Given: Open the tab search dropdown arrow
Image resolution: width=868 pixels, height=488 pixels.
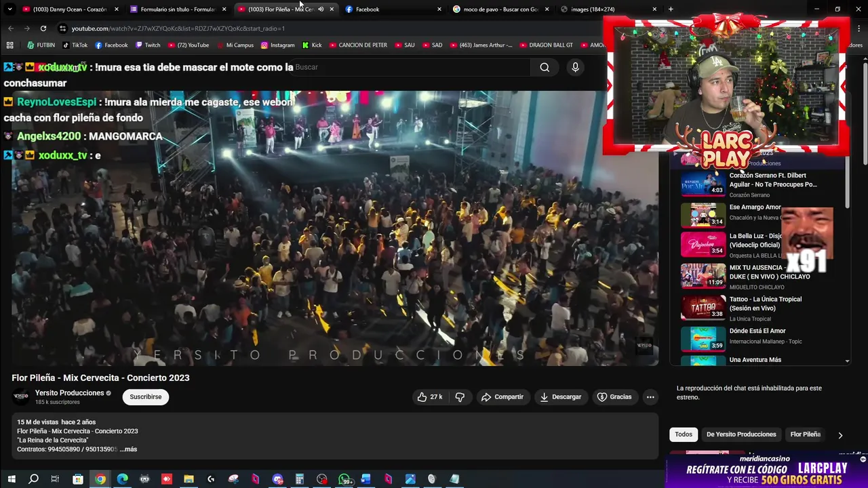Looking at the screenshot, I should click(9, 9).
